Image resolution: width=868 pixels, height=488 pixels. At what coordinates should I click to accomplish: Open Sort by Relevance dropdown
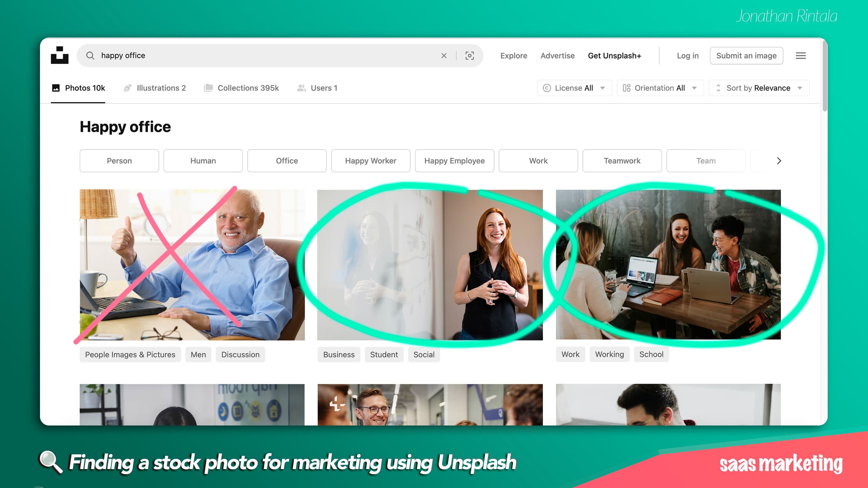[x=759, y=88]
